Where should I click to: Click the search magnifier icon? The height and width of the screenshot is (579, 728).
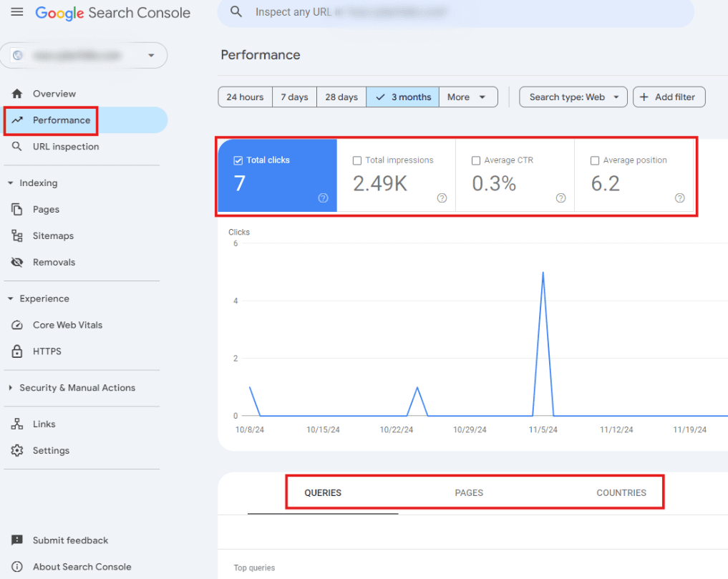[x=236, y=11]
